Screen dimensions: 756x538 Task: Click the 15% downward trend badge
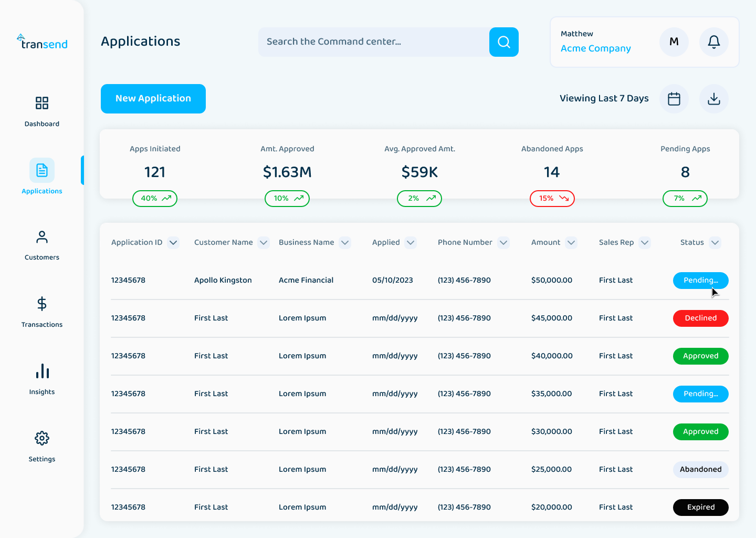[x=552, y=199]
